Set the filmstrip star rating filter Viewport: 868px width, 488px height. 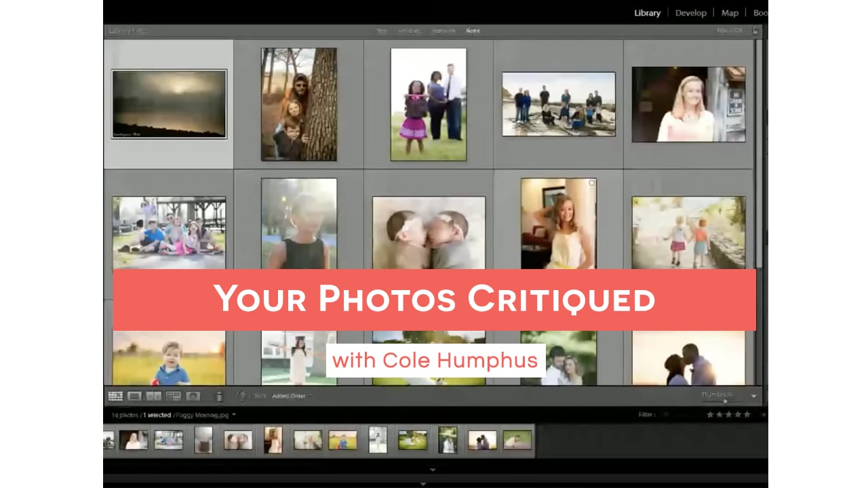(x=729, y=414)
